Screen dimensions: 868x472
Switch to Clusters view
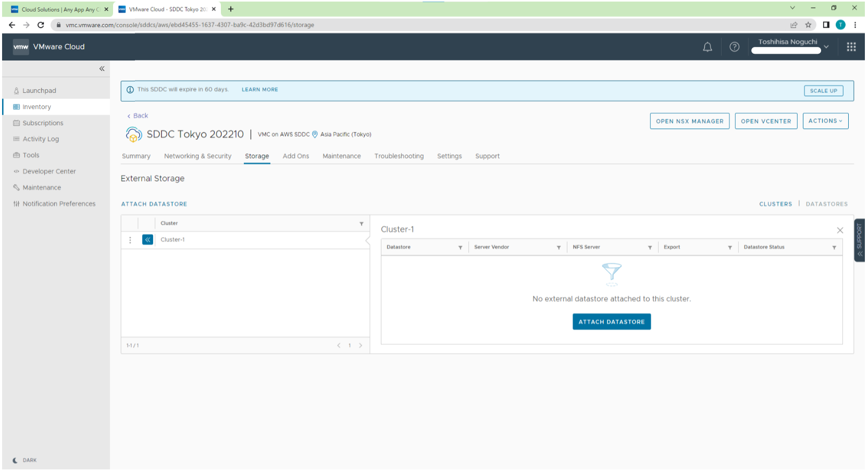click(775, 204)
